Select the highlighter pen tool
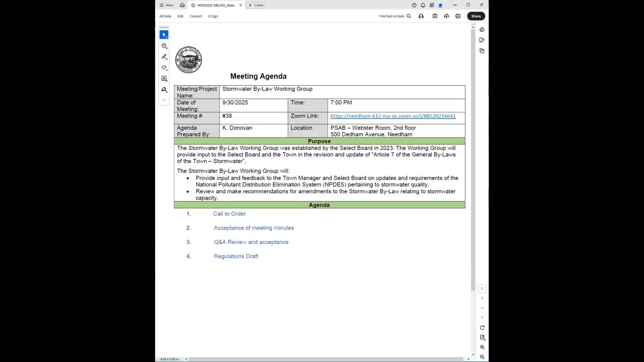Viewport: 644px width, 362px height. 164,57
